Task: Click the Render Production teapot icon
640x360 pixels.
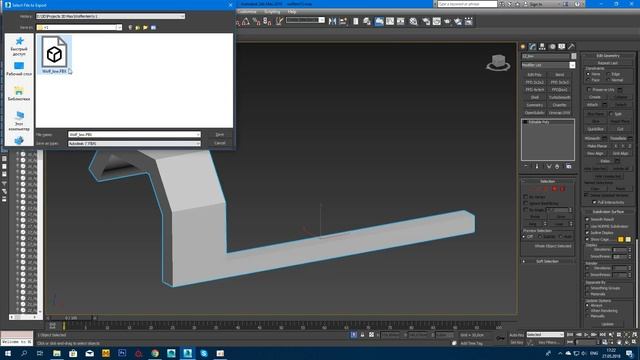Action: [x=447, y=21]
